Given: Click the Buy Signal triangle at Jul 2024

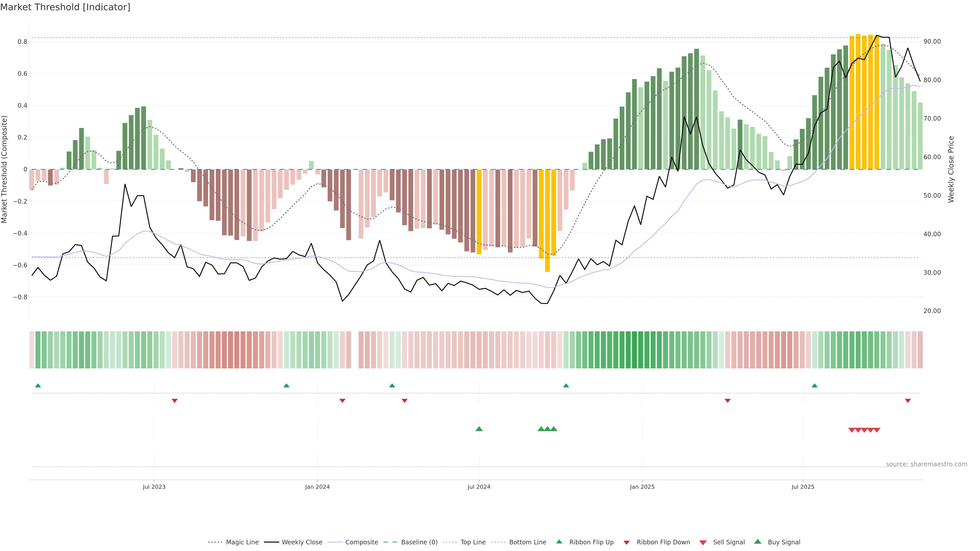Looking at the screenshot, I should 479,429.
